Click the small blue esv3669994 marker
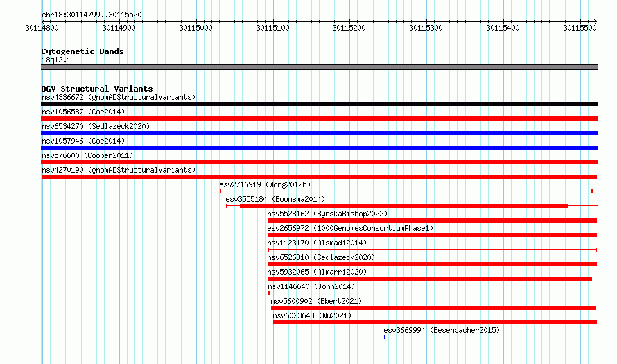The height and width of the screenshot is (364, 617). [x=385, y=337]
